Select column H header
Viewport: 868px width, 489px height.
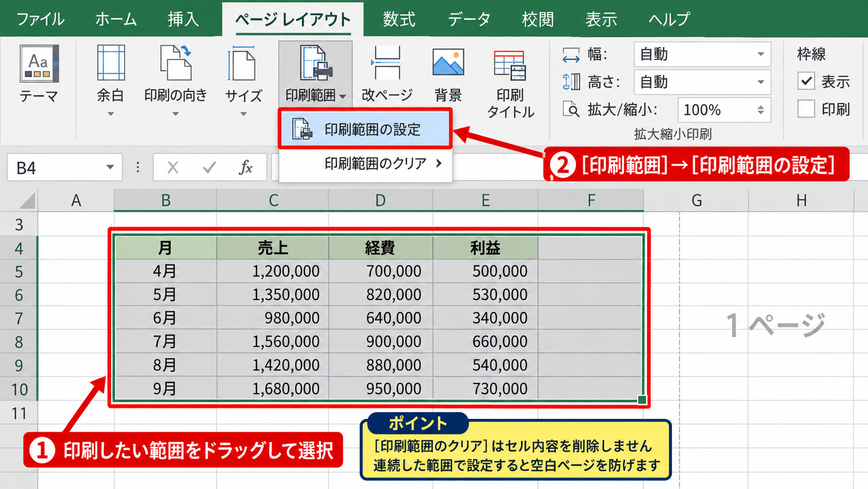[802, 200]
